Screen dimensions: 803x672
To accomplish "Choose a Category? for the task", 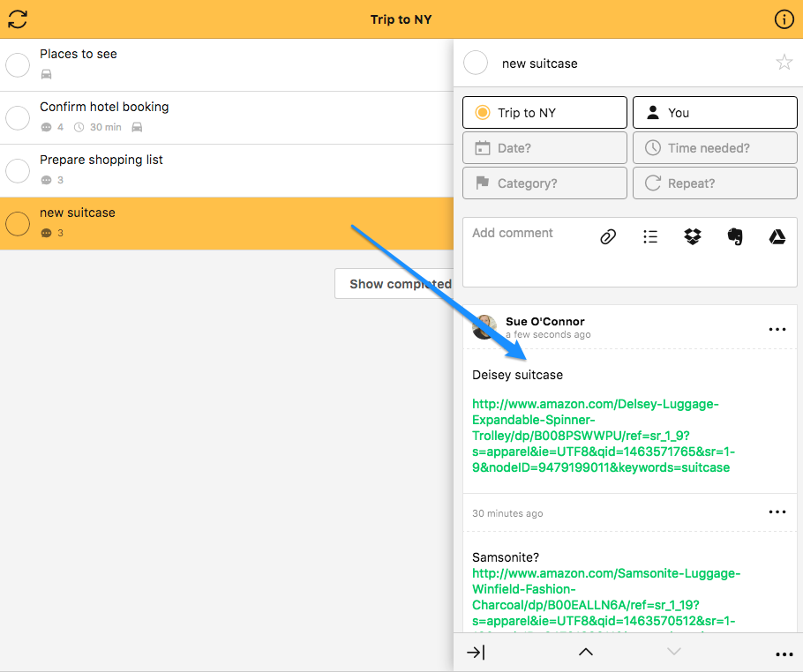I will [544, 183].
